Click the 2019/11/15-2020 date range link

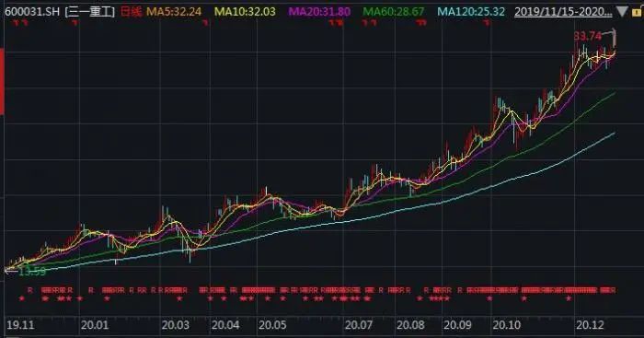pos(563,12)
